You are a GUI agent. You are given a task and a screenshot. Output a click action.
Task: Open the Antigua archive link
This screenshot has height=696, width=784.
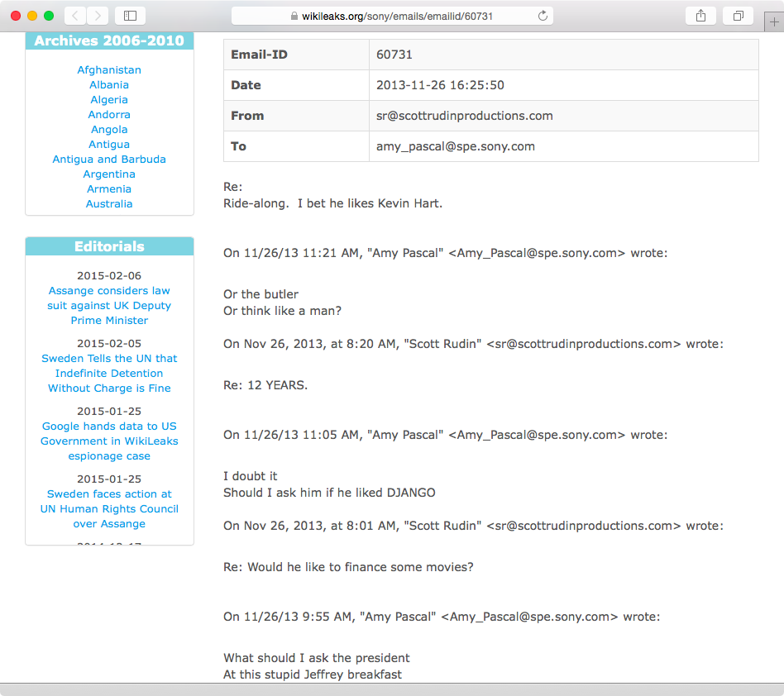(109, 145)
